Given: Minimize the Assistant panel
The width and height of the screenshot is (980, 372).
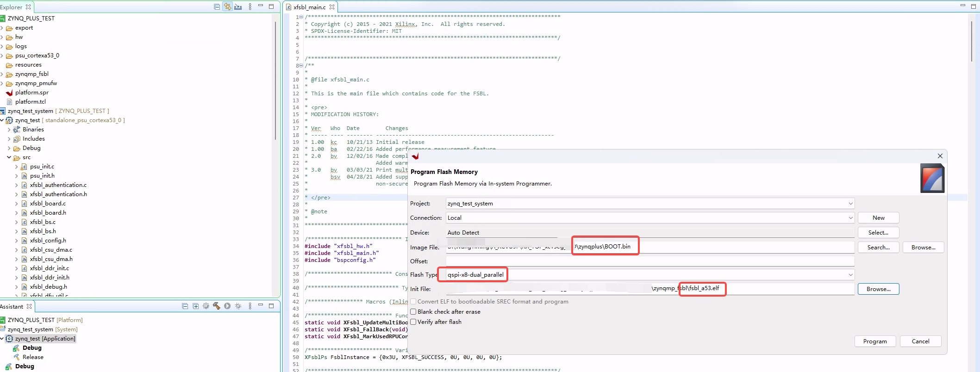Looking at the screenshot, I should 261,305.
